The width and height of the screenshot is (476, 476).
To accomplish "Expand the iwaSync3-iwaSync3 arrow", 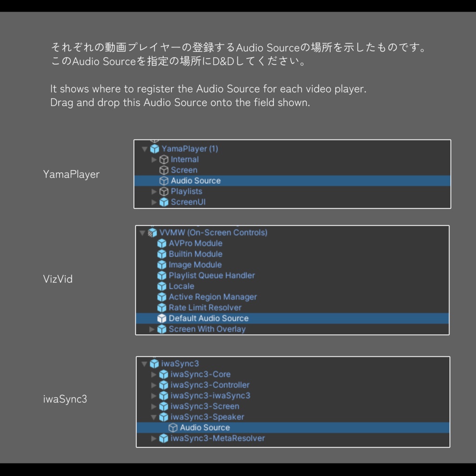I will coord(153,396).
